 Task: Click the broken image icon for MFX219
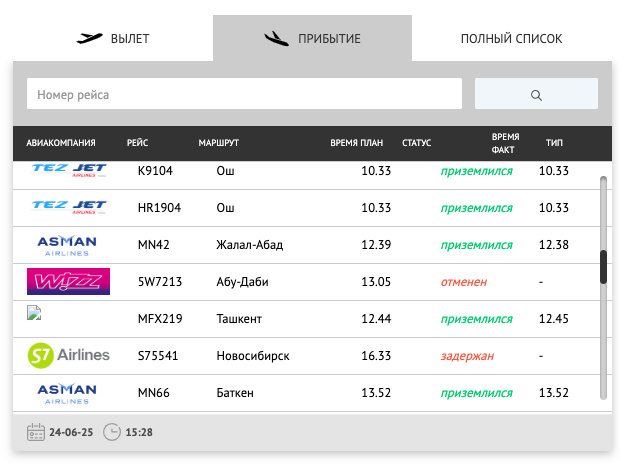coord(34,313)
